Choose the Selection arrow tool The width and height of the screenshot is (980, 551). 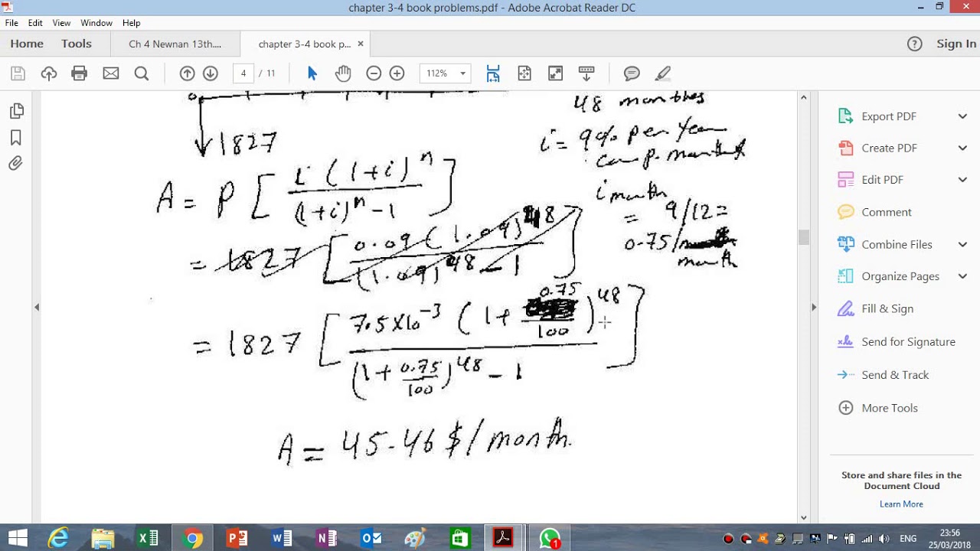312,73
